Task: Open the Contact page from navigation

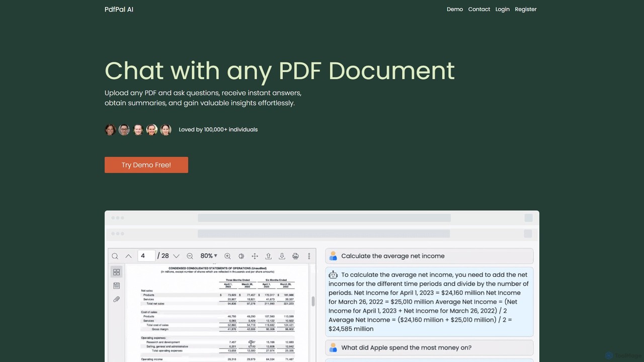Action: pos(479,9)
